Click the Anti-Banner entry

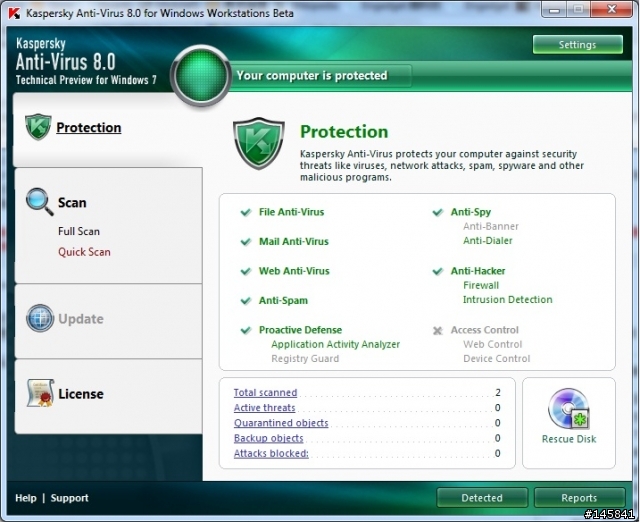491,227
